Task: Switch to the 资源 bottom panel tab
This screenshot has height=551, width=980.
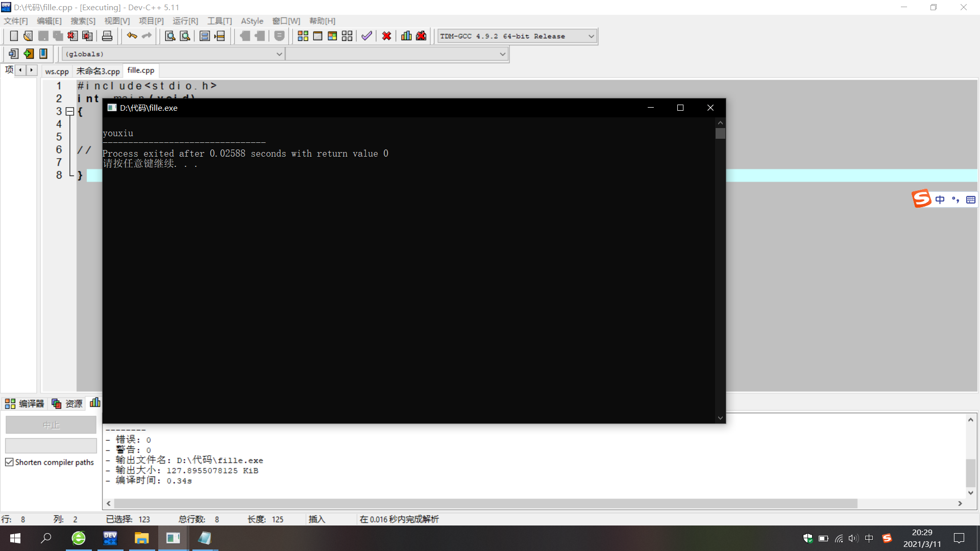Action: (x=67, y=404)
